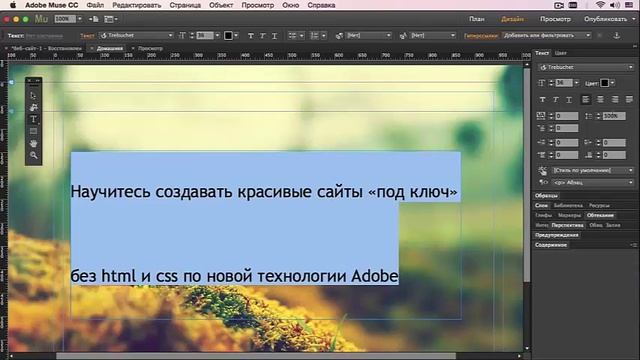Open the 'Цвет' panel tab
The height and width of the screenshot is (360, 640).
[560, 53]
